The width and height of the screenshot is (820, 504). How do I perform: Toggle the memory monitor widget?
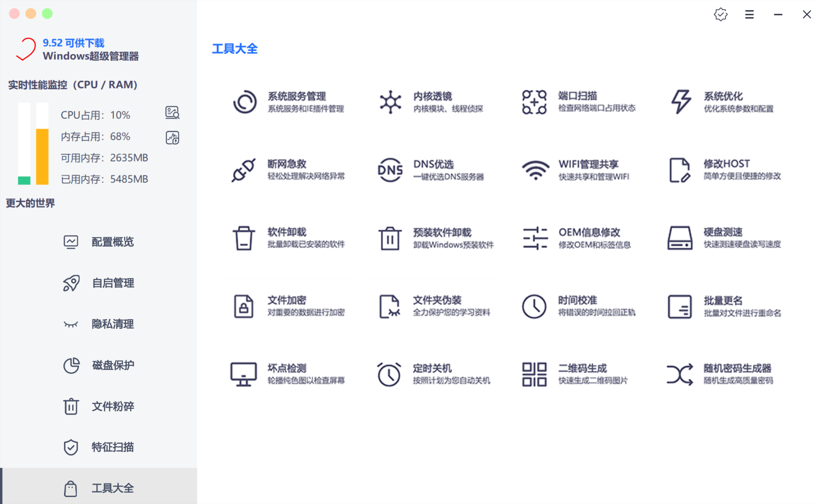[172, 137]
